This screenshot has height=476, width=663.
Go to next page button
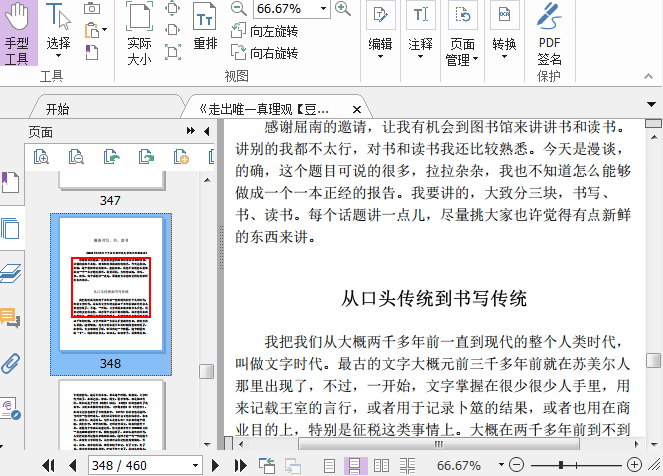coord(215,465)
